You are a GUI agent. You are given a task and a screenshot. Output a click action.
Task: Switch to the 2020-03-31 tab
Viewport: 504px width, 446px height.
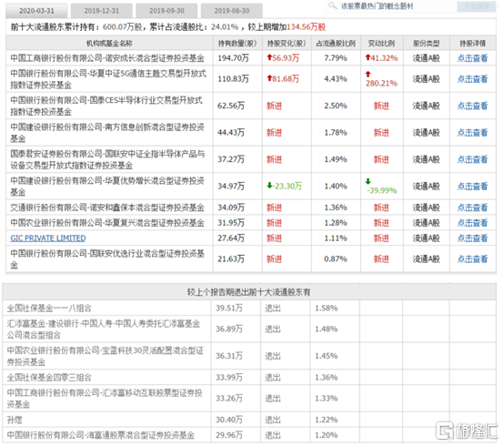(36, 11)
